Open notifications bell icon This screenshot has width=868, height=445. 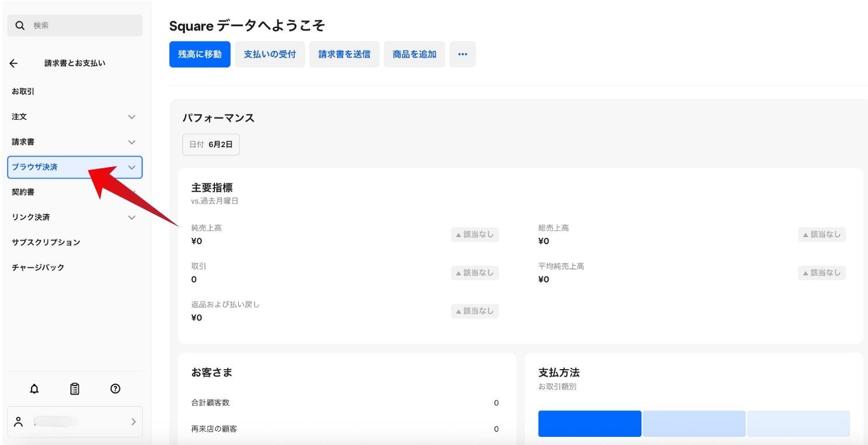point(34,389)
